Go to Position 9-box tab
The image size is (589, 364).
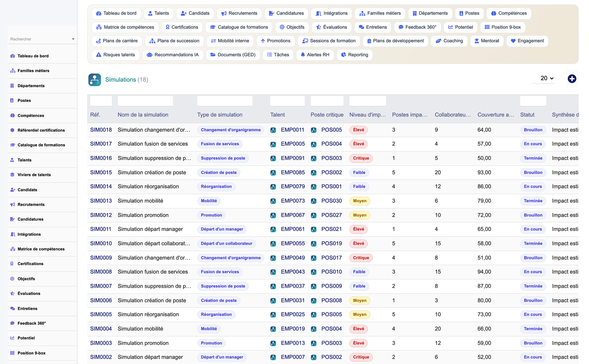(x=503, y=27)
